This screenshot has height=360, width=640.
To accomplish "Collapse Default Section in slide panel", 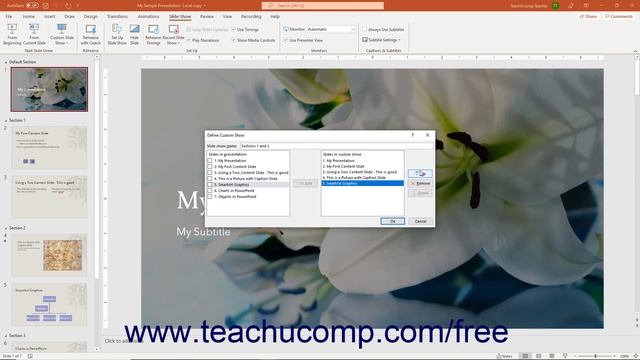I will (6, 62).
